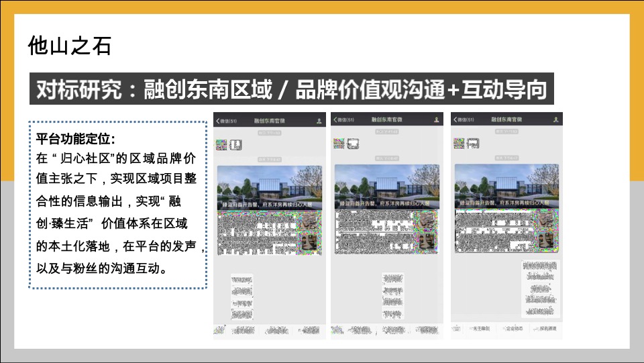This screenshot has height=363, width=644.
Task: Open popup submenu above middle phone menu bar
Action: tap(393, 296)
